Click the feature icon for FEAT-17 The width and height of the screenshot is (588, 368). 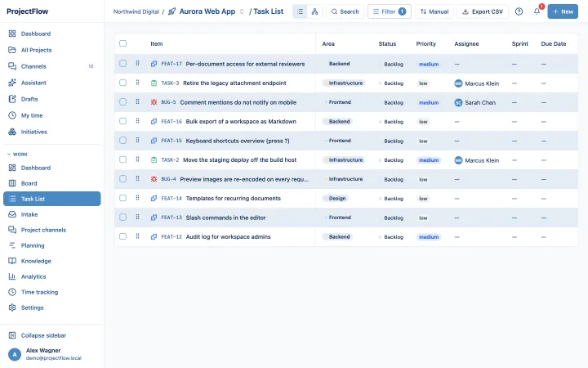(154, 64)
